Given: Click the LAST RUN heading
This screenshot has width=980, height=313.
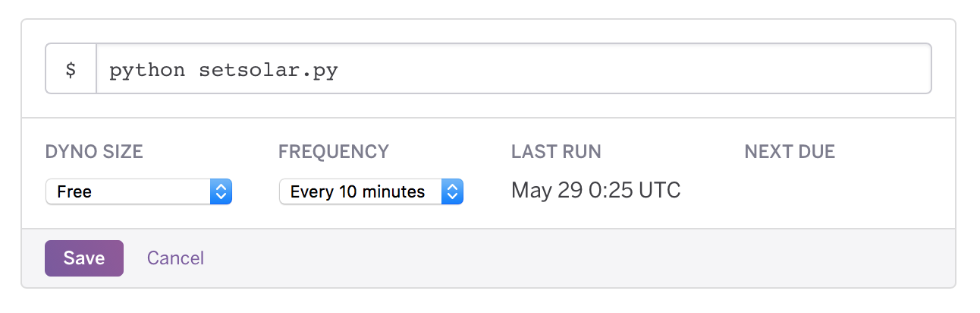Looking at the screenshot, I should [x=556, y=152].
